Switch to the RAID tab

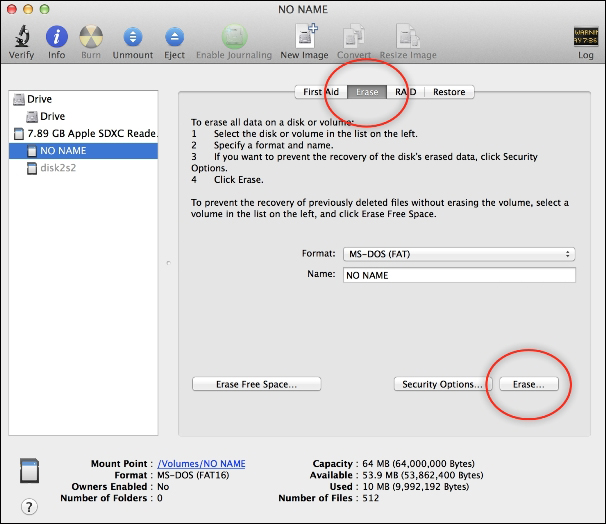405,92
